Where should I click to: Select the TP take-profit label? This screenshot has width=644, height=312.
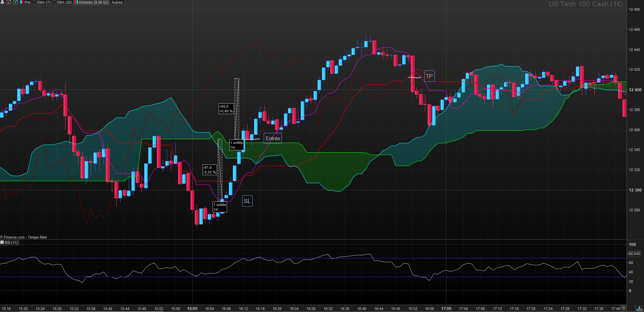coord(429,76)
